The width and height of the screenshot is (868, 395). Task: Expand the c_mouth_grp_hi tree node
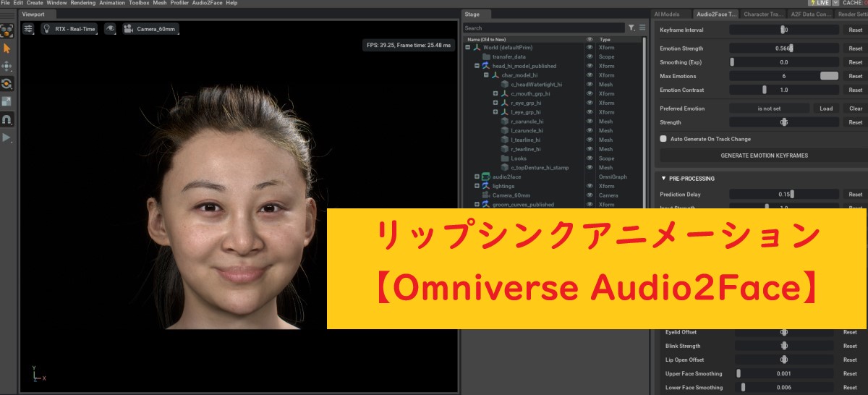tap(495, 94)
